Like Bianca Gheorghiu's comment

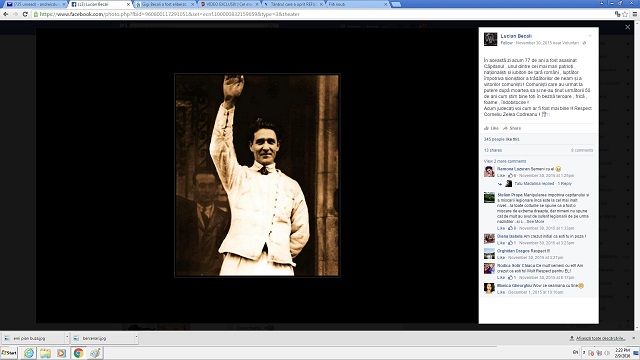(501, 292)
